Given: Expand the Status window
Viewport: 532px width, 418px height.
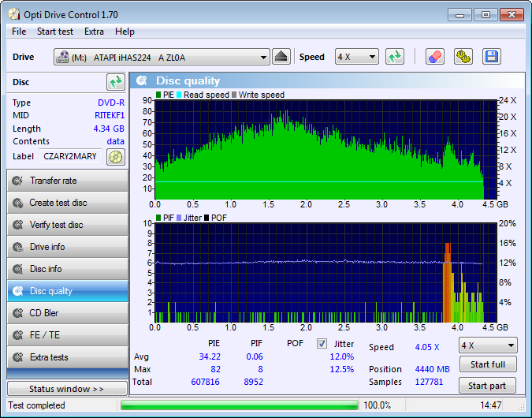Looking at the screenshot, I should pos(67,389).
